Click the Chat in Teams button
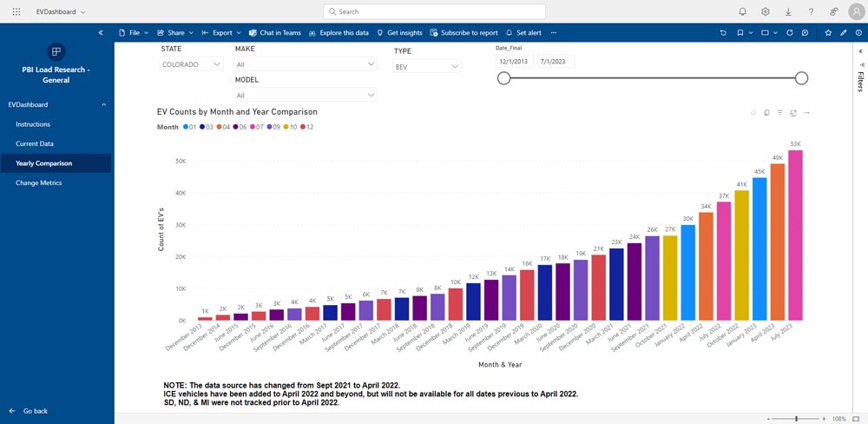This screenshot has width=868, height=424. (x=274, y=32)
